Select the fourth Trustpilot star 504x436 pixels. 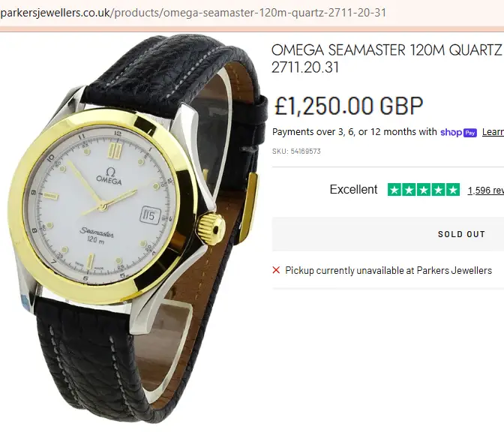438,190
